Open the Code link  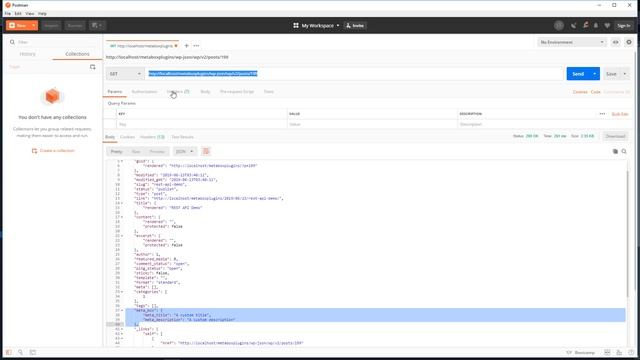(x=596, y=92)
